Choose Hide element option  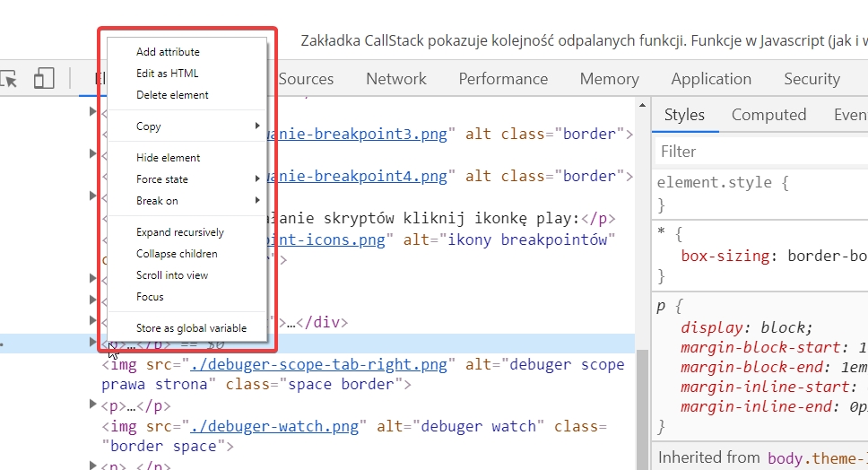click(x=168, y=158)
